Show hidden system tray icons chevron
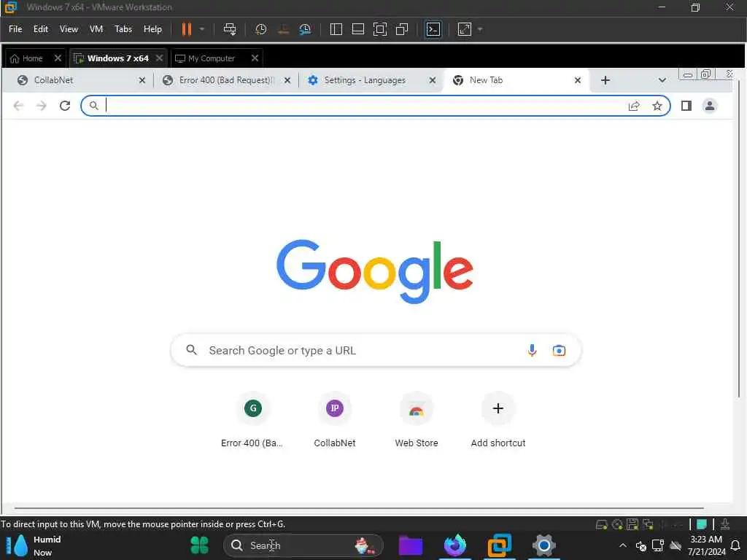The width and height of the screenshot is (747, 560). (x=623, y=545)
